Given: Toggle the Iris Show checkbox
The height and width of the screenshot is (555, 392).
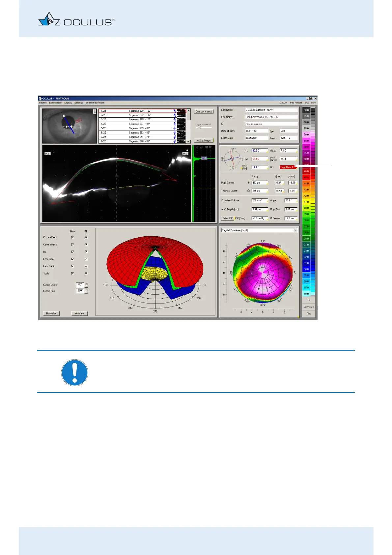Looking at the screenshot, I should 72,252.
